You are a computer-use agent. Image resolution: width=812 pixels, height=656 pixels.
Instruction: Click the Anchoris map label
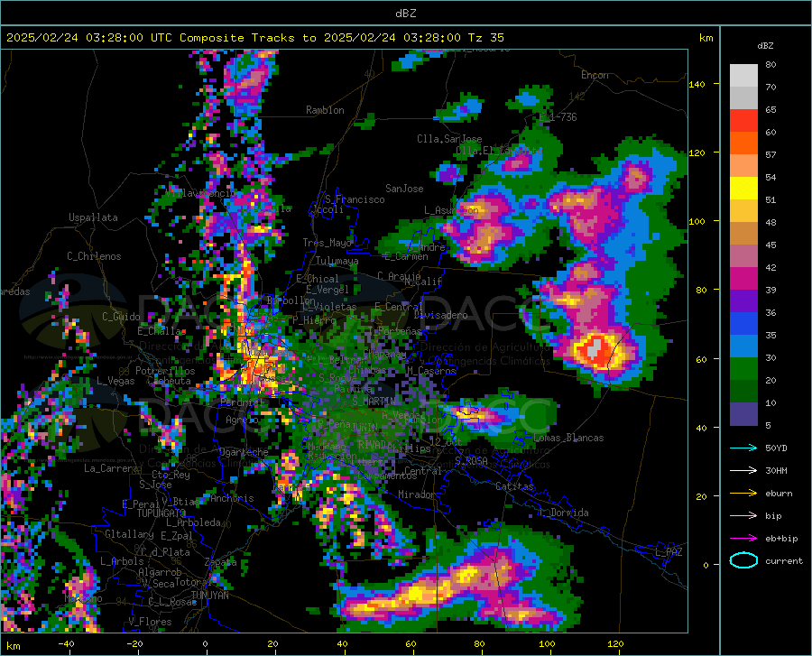[232, 499]
